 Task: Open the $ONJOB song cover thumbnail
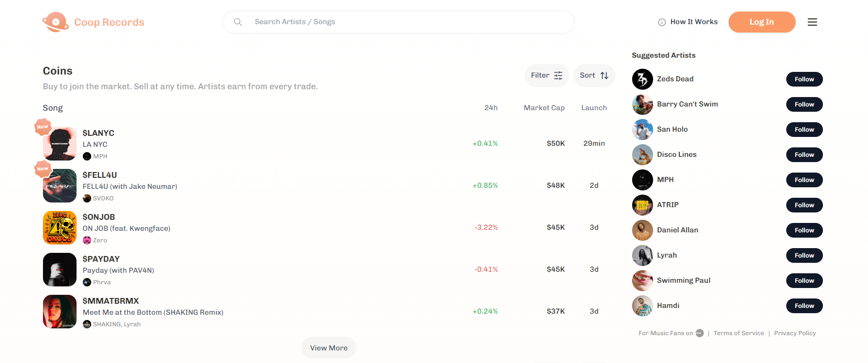60,228
